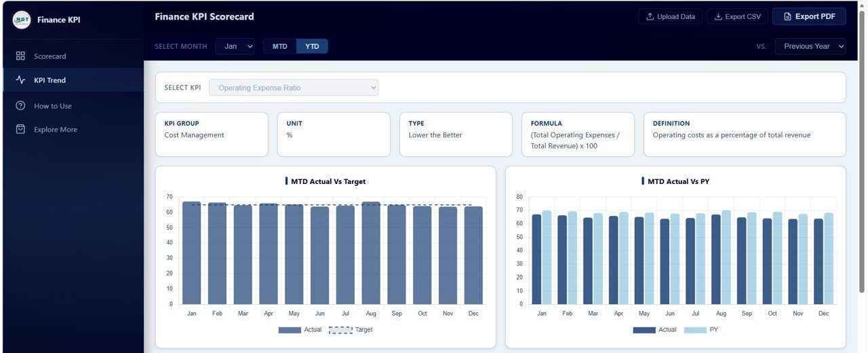Click the Export CSV download icon

[718, 17]
